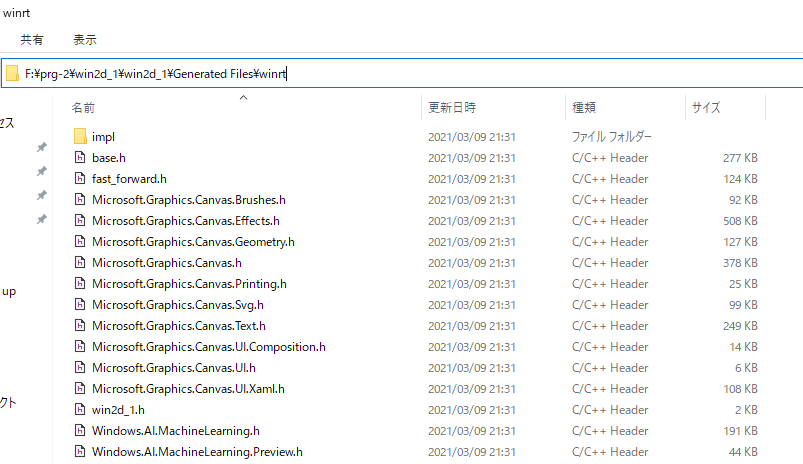Select the Microsoft.Graphics.Canvas.UI.h file name
803x464 pixels.
click(x=174, y=368)
